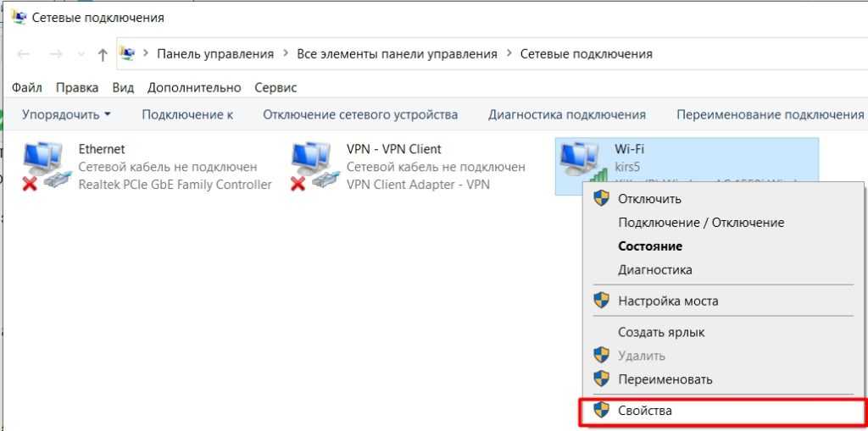Click the Up arrow navigation button
Viewport: 868px width, 431px height.
103,54
